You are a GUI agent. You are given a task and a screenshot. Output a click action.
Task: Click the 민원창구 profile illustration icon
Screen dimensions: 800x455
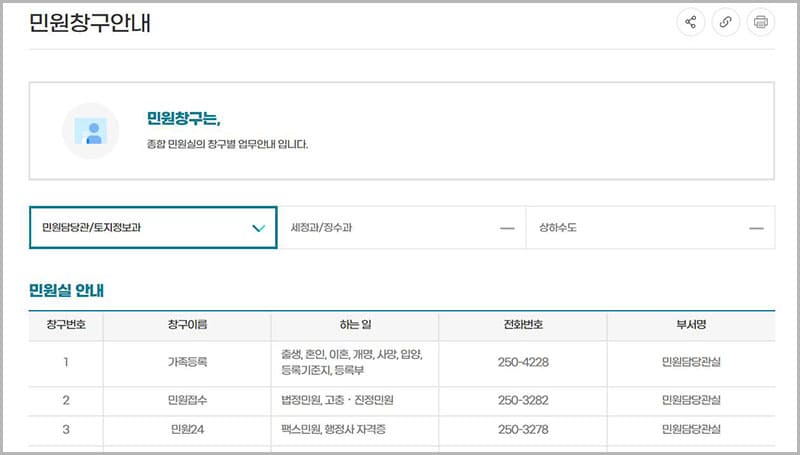coord(91,131)
